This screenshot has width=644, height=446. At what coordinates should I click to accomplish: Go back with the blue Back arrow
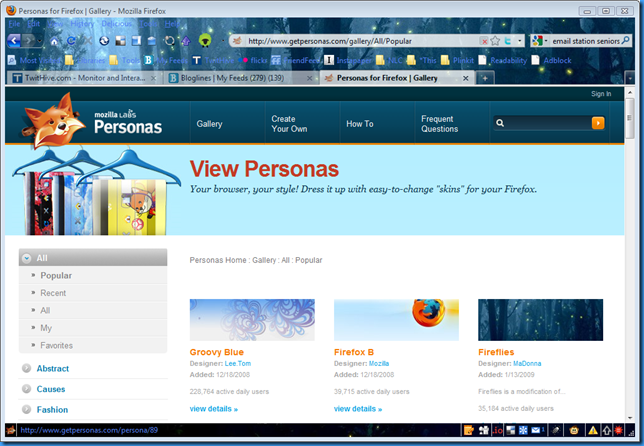(14, 41)
